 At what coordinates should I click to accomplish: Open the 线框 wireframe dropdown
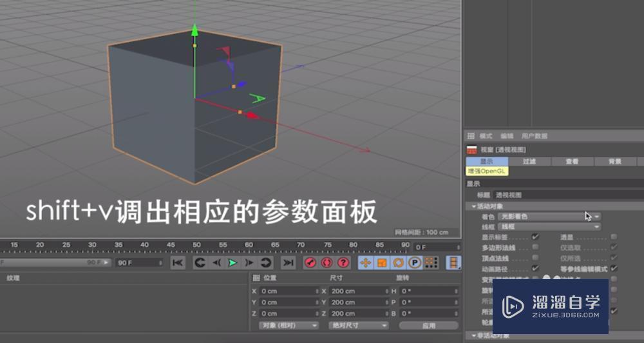(549, 226)
